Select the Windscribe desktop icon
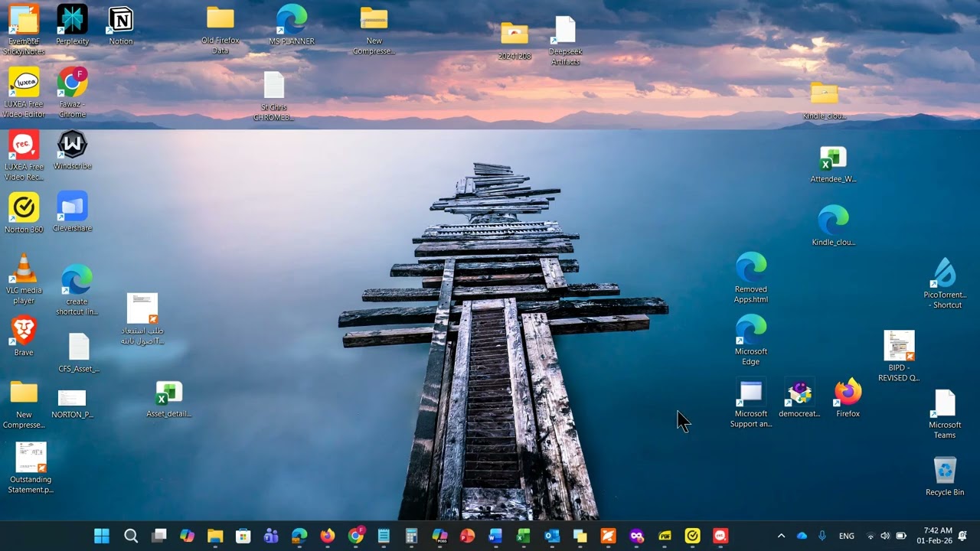Image resolution: width=980 pixels, height=551 pixels. [x=72, y=150]
